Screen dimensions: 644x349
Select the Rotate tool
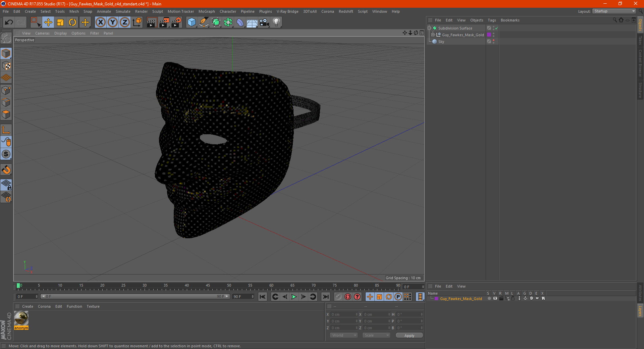[x=72, y=22]
